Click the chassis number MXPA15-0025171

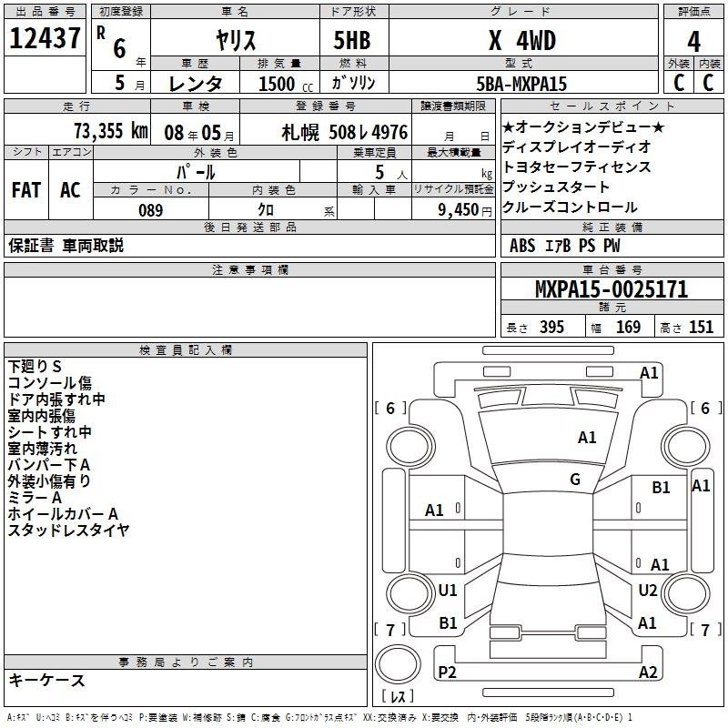(612, 290)
